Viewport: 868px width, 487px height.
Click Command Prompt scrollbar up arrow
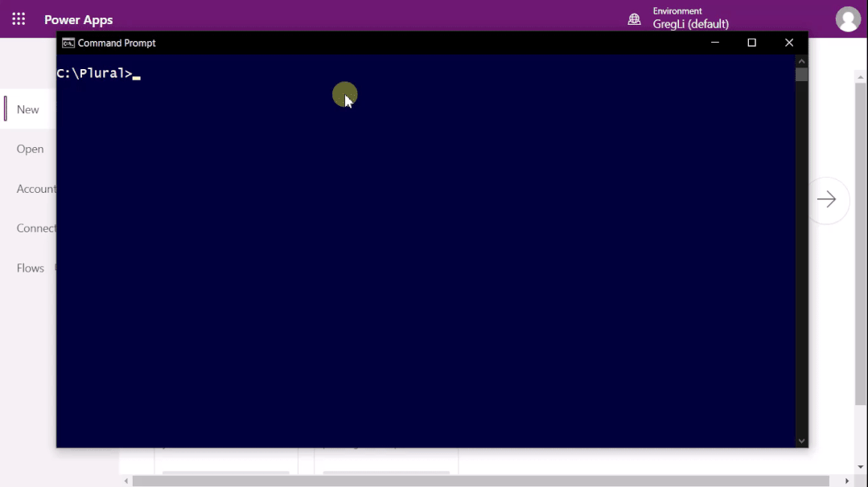tap(801, 61)
